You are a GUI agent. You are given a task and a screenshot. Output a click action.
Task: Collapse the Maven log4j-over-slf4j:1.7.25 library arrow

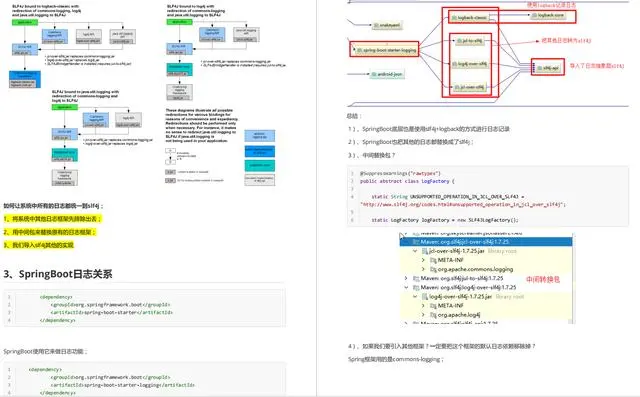point(406,287)
